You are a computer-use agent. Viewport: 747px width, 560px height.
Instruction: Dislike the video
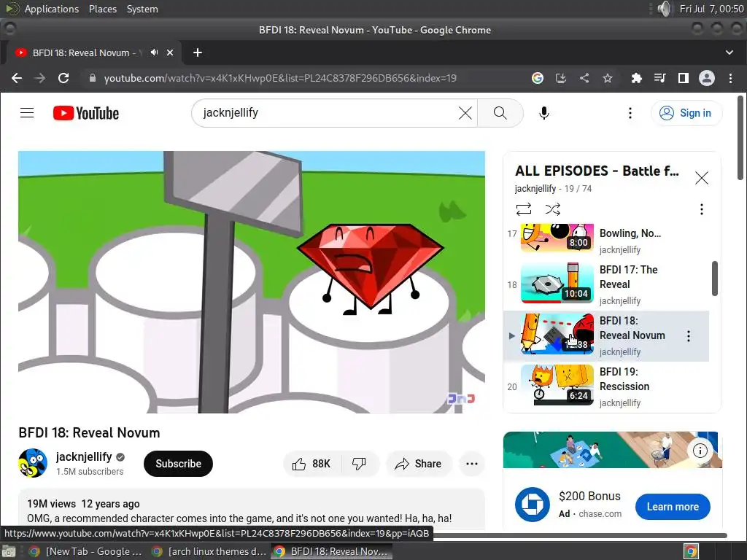[359, 464]
